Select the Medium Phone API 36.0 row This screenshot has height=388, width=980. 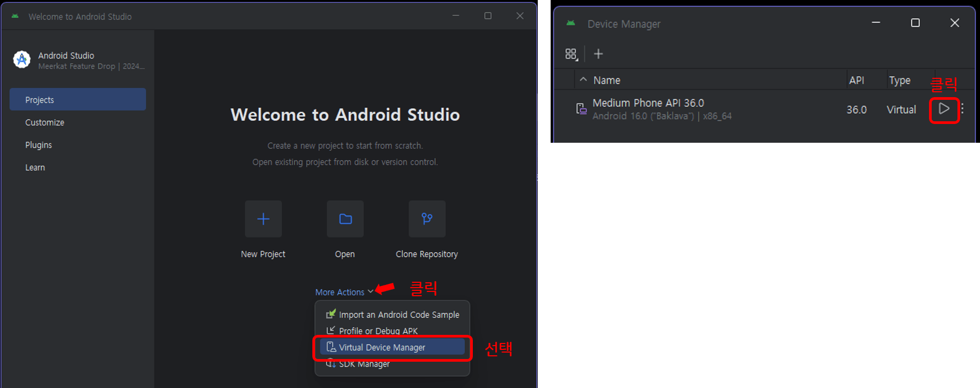point(764,109)
